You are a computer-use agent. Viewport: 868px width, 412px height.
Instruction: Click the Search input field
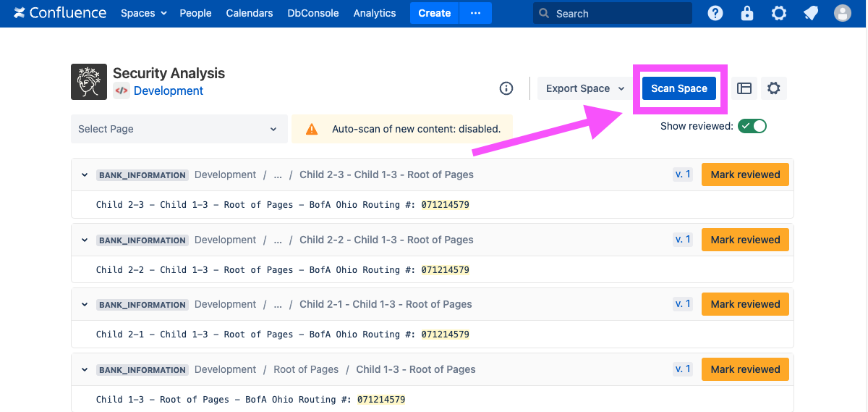pos(612,13)
